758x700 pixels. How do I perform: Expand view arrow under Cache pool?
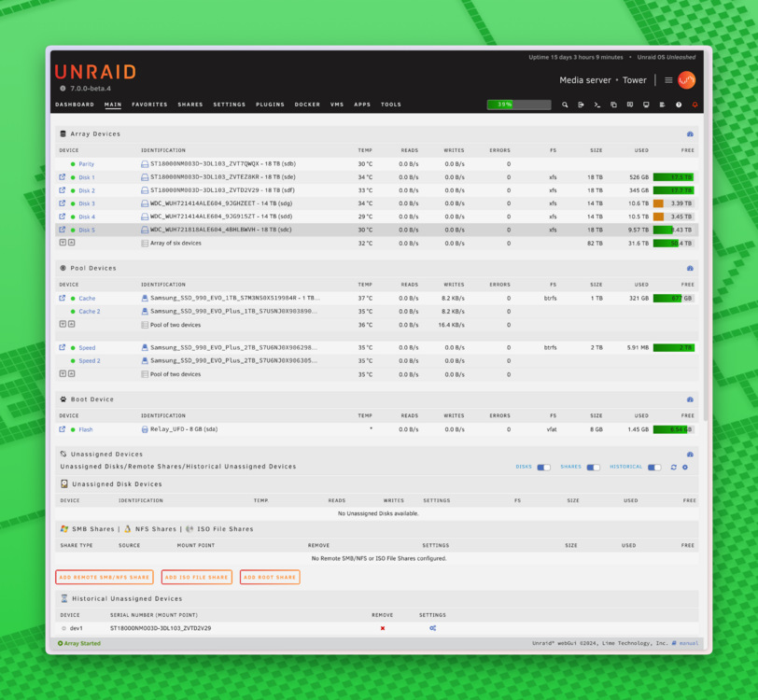[72, 325]
